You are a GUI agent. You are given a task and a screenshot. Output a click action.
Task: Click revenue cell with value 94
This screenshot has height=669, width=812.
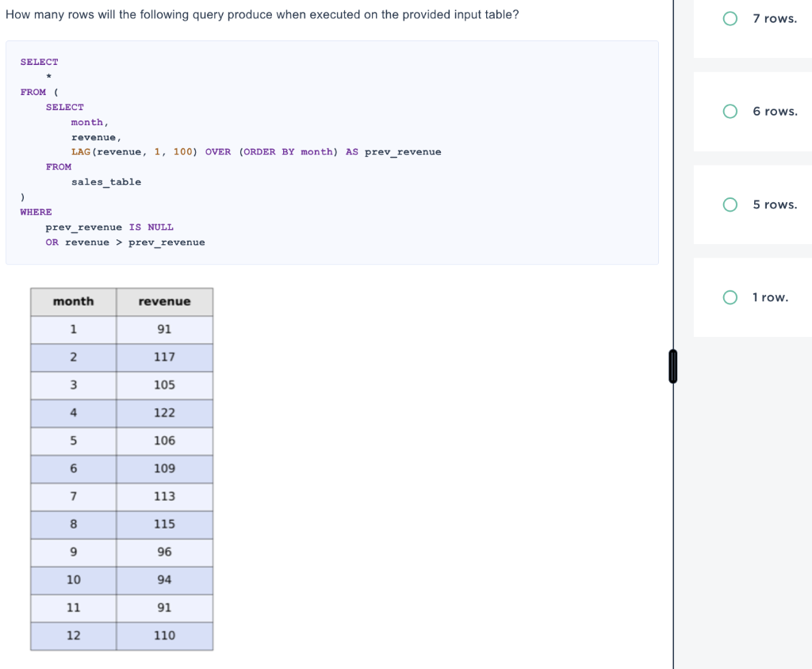pyautogui.click(x=165, y=580)
